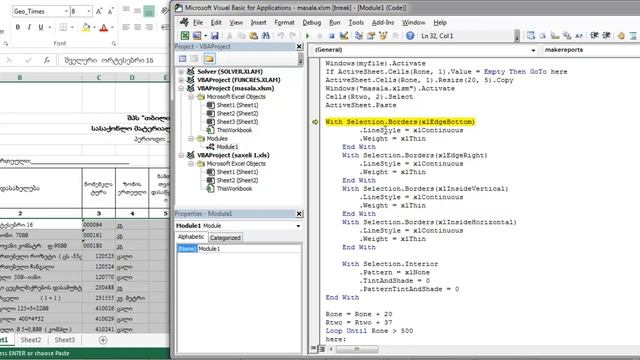
Task: Collapse VBAProject (masala.xlsm) node
Action: [x=181, y=88]
